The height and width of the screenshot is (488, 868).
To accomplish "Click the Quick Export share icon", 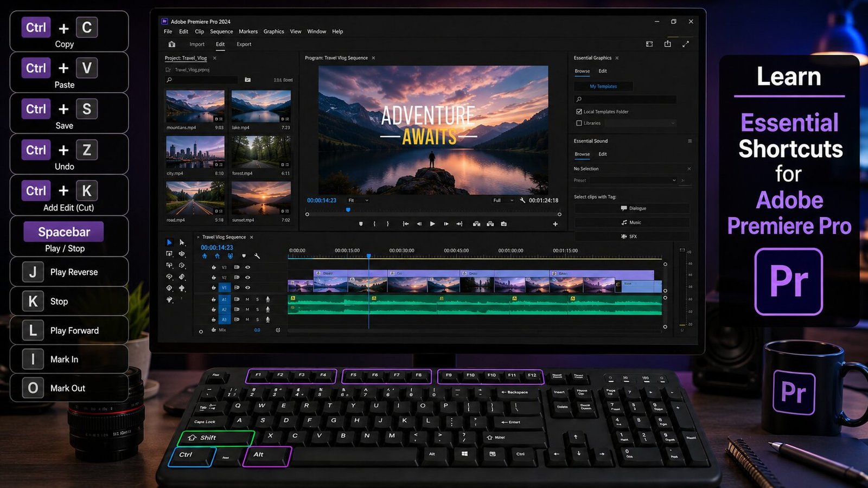I will 668,44.
